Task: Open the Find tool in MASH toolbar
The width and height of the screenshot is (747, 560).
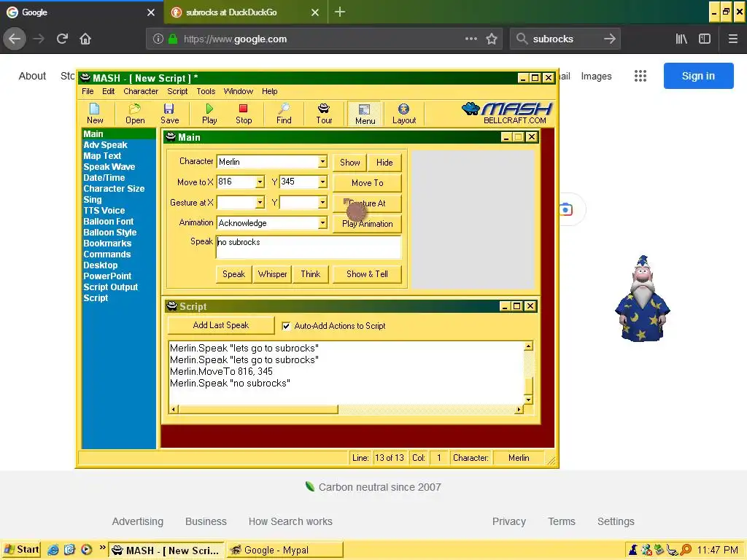Action: tap(284, 113)
